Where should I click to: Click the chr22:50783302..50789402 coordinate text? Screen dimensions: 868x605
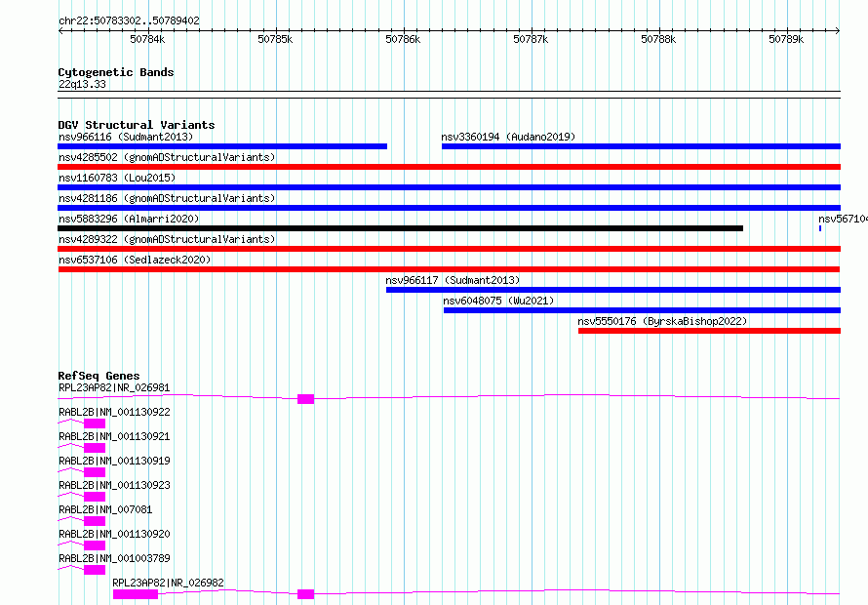click(129, 20)
